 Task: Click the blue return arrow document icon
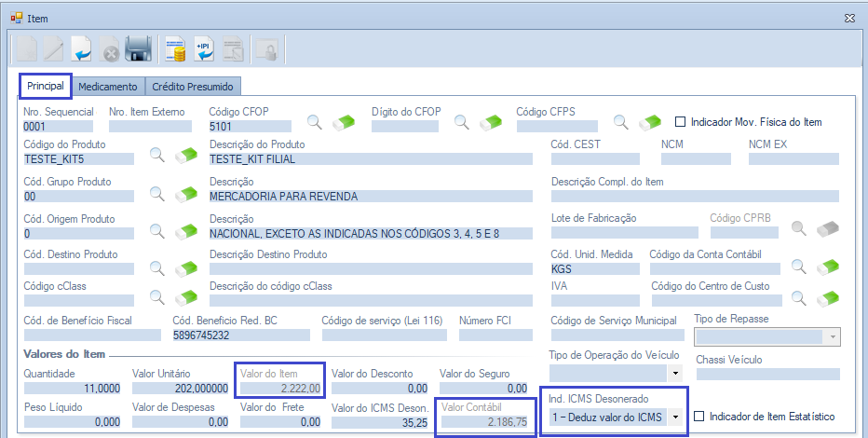click(81, 48)
